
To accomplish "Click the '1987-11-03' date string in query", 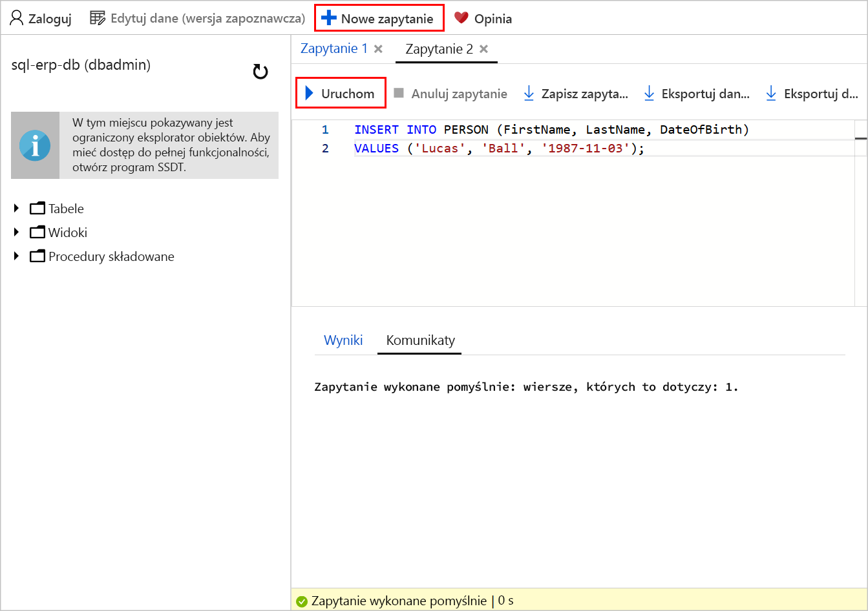I will (585, 149).
